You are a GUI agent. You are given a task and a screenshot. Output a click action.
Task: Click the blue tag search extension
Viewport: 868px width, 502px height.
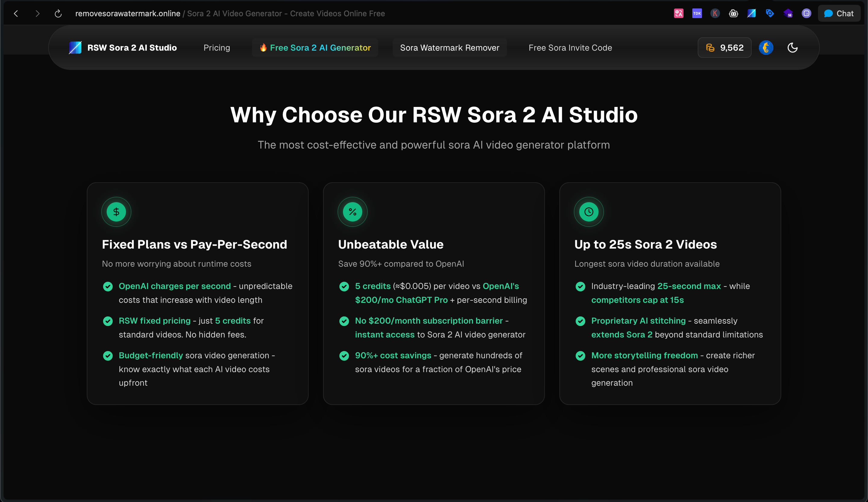click(770, 14)
